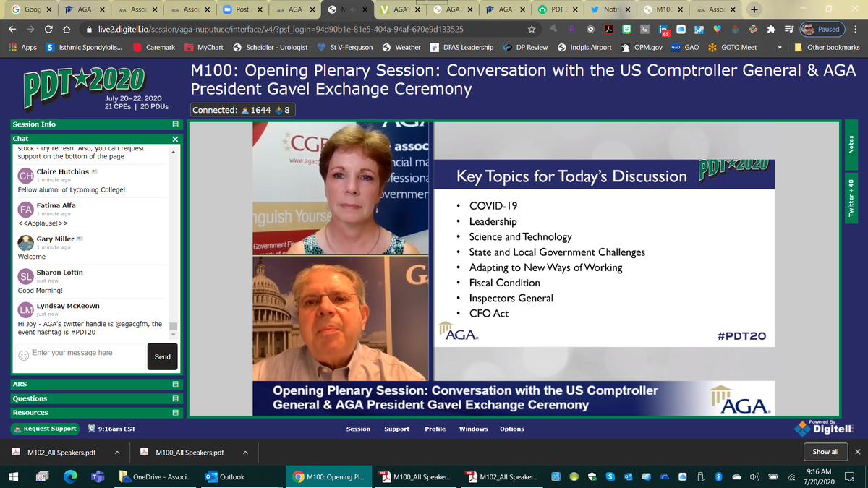Screen dimensions: 868x488
Task: Click the Digitell logo
Action: pos(824,427)
